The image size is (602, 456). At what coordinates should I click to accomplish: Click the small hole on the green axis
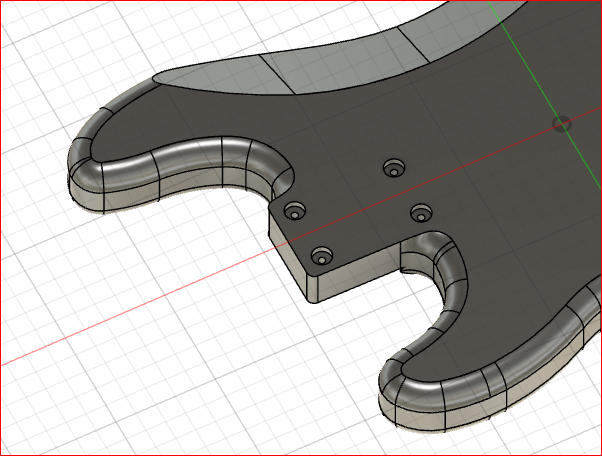tap(562, 125)
